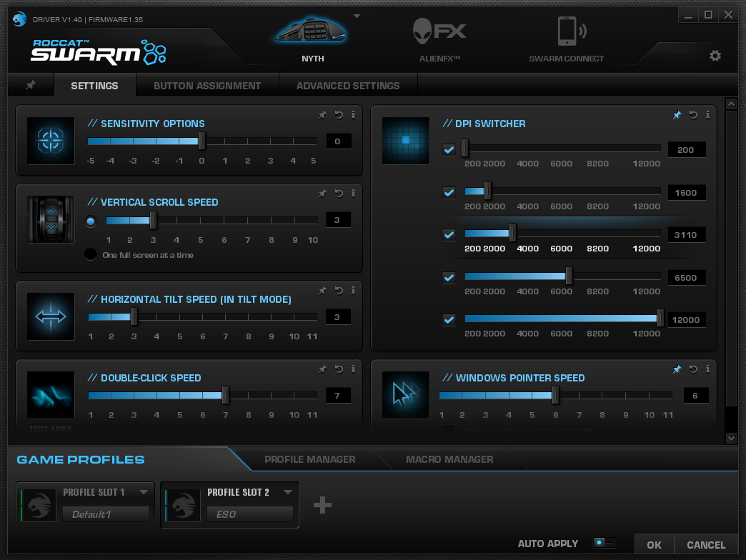The image size is (746, 560).
Task: Click the scrollbar down arrow
Action: [731, 438]
